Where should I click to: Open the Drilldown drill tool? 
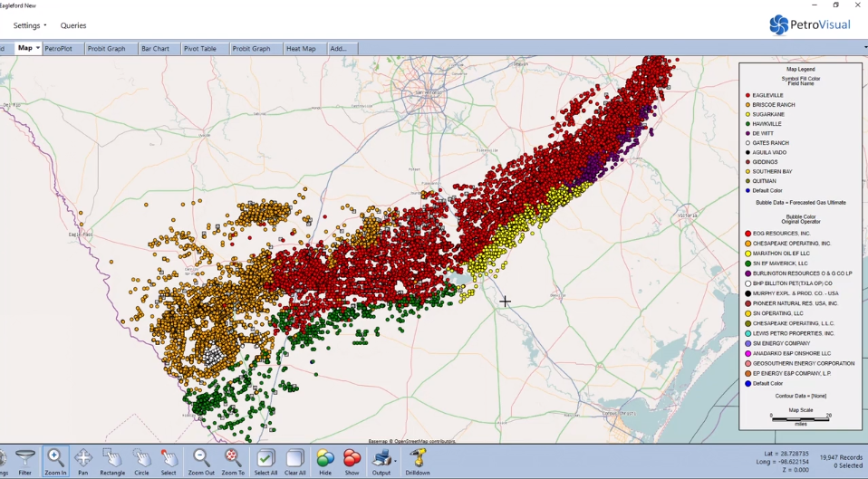(418, 460)
